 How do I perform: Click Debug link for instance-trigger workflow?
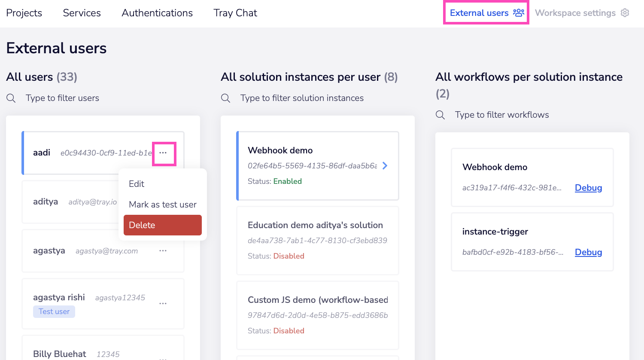point(588,252)
